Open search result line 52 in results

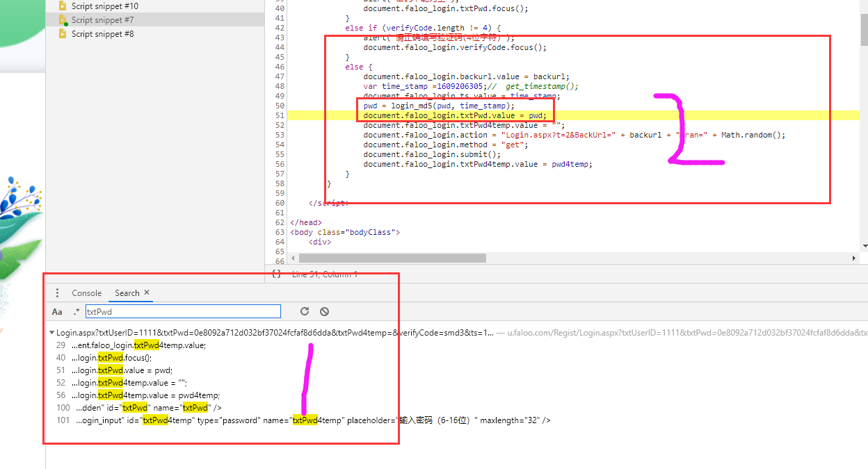(x=131, y=383)
